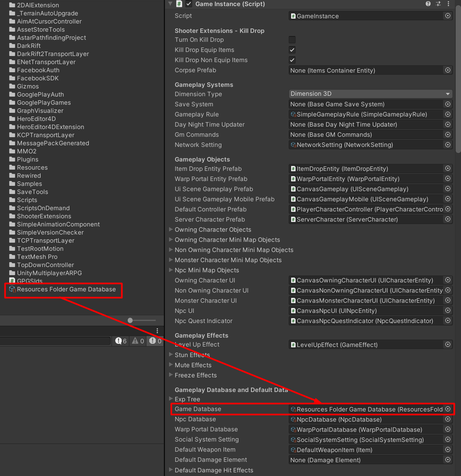Open the Game Instance component preset settings icon
Screen dimensions: 461x476
click(x=438, y=4)
